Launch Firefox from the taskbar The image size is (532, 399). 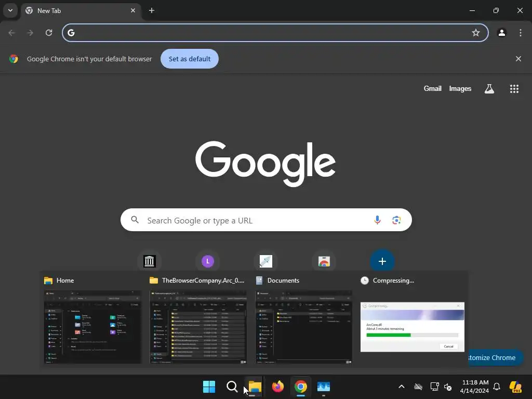pyautogui.click(x=278, y=387)
